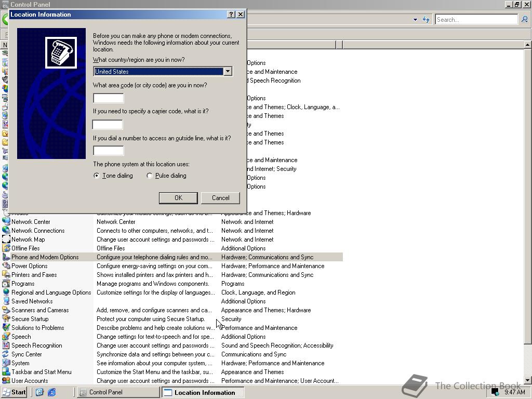The height and width of the screenshot is (399, 532).
Task: Click the Printers and Faxes icon
Action: (x=6, y=274)
